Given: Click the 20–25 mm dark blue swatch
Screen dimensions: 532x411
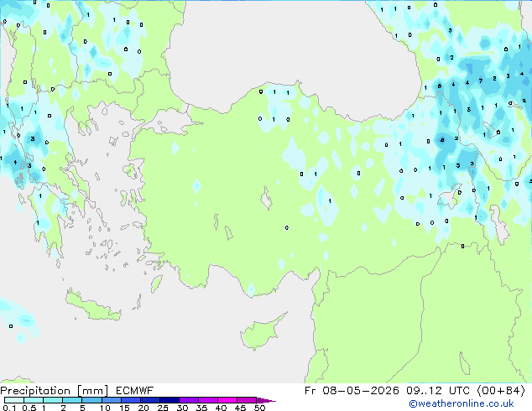Looking at the screenshot, I should tap(149, 400).
